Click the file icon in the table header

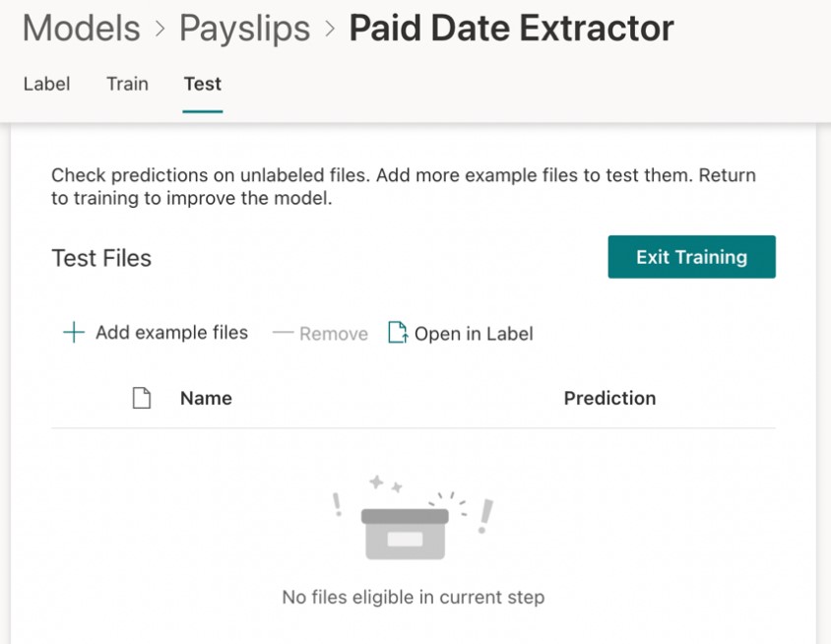[142, 397]
